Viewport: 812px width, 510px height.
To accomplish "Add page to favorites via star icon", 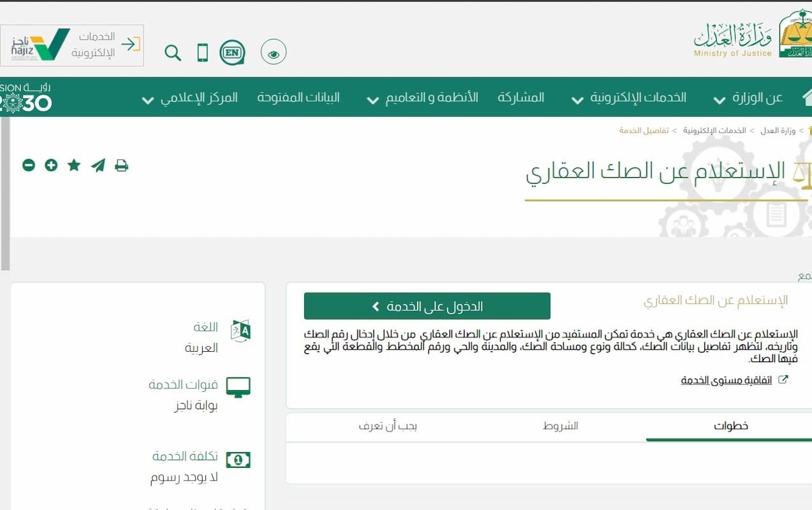I will [73, 164].
